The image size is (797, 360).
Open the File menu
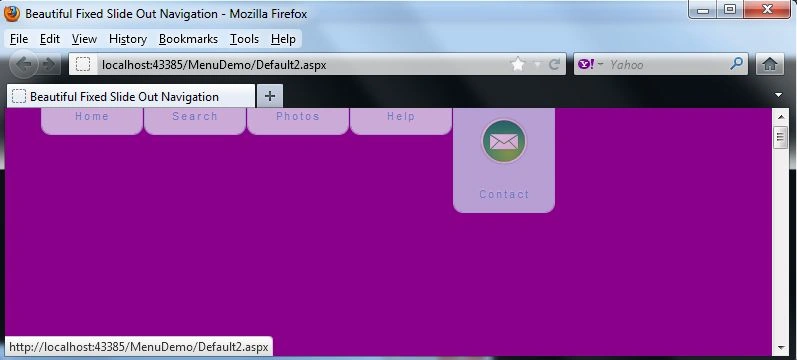(x=19, y=39)
